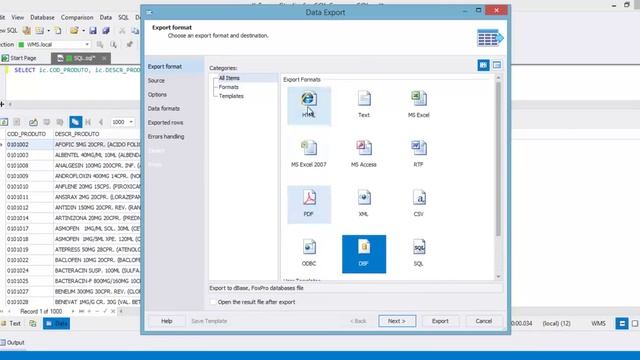Switch to the Data view at bottom
Screen dimensions: 640x360
[57, 324]
